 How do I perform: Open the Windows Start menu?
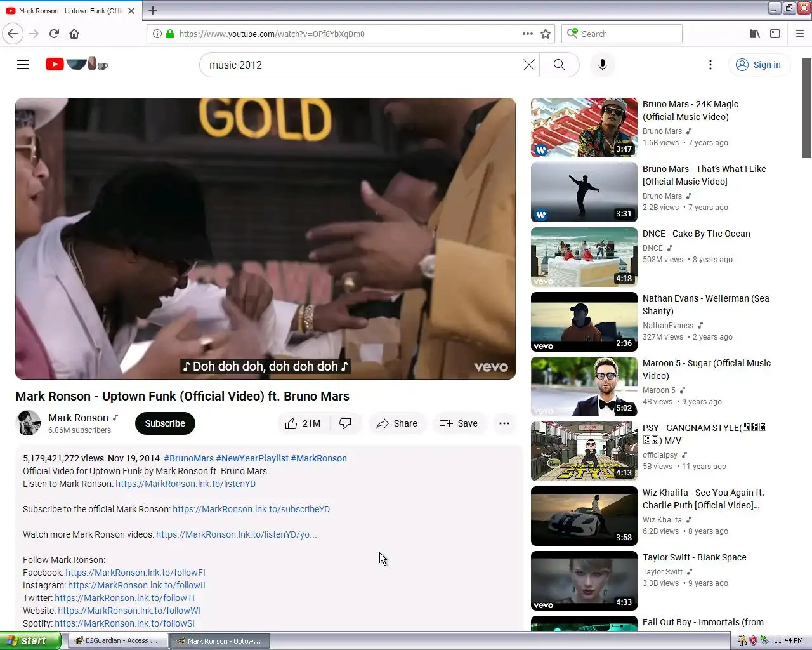pyautogui.click(x=30, y=640)
